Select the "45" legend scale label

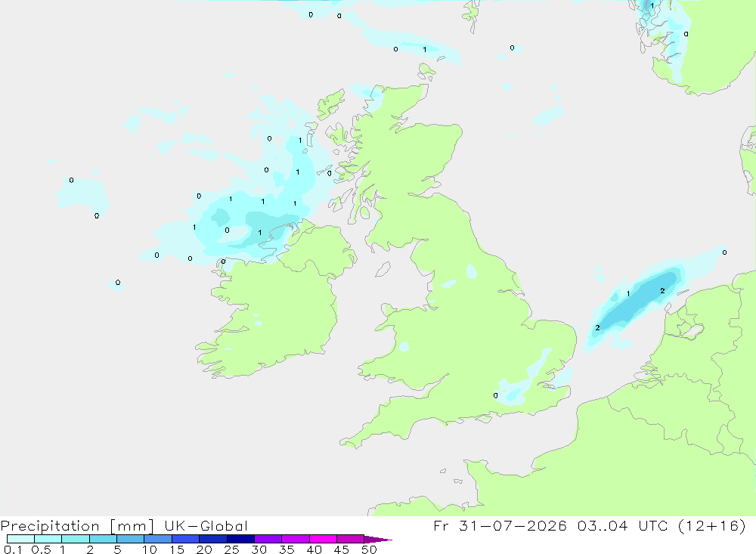point(342,549)
